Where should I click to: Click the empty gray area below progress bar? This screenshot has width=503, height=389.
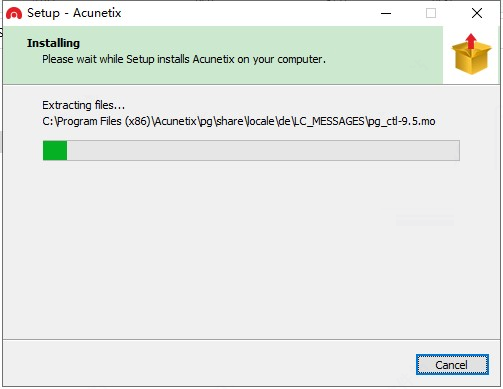pos(251,250)
